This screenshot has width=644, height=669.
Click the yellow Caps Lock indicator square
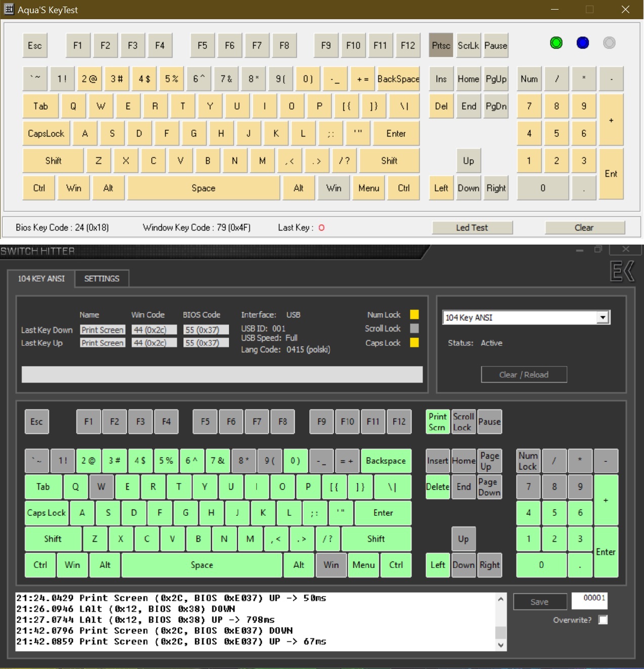click(415, 343)
